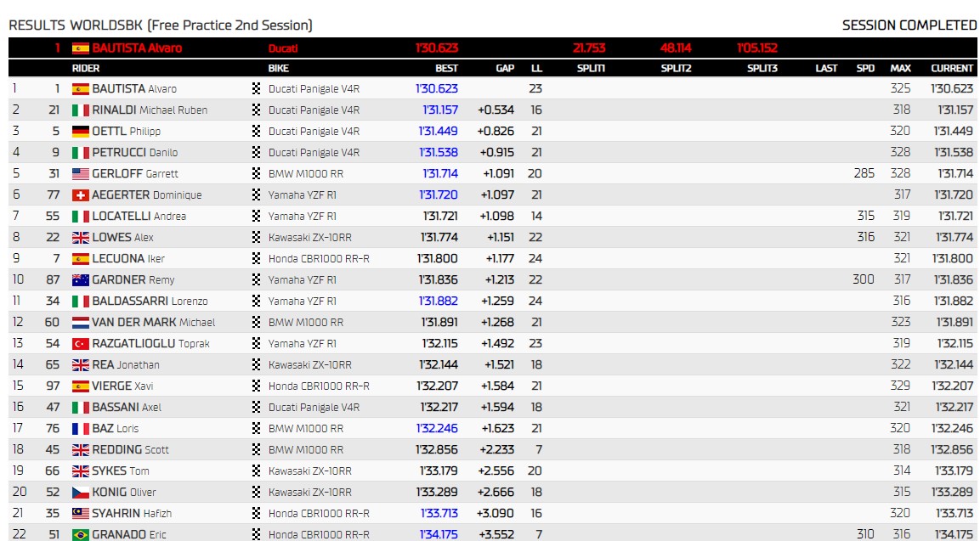The height and width of the screenshot is (541, 980).
Task: Click the MAX speed column header
Action: [x=900, y=68]
